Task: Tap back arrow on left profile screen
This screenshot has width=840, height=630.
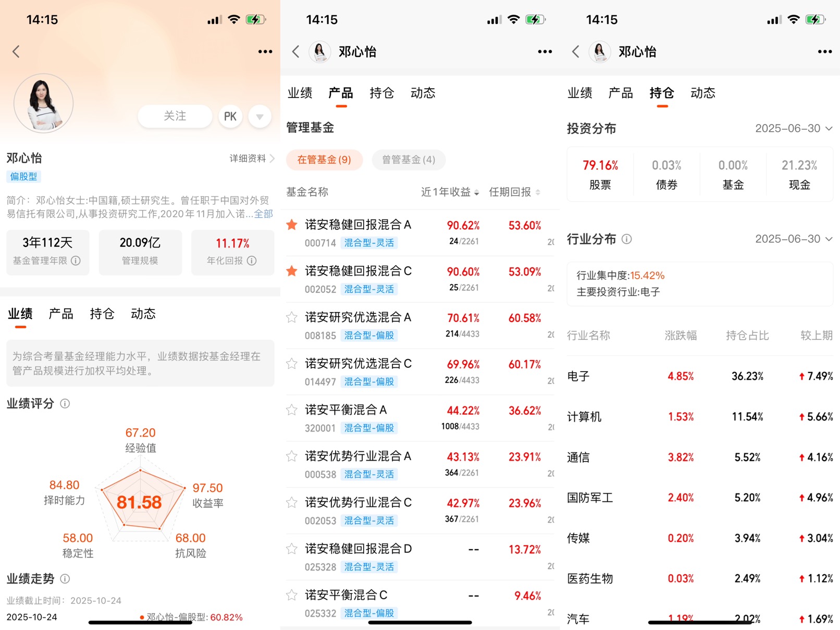Action: pos(16,52)
